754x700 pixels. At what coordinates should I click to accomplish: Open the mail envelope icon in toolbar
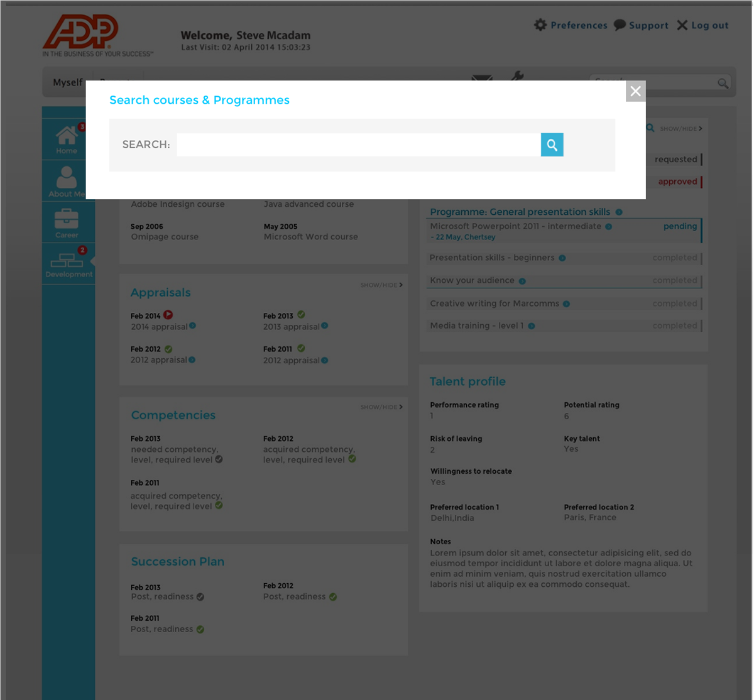pyautogui.click(x=482, y=78)
